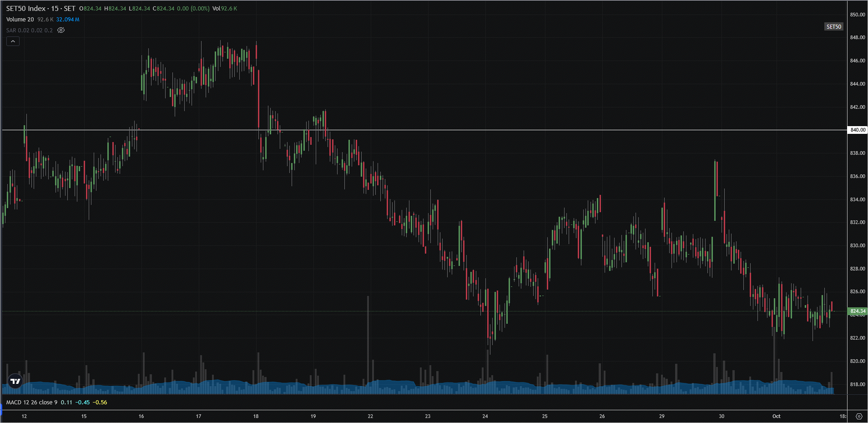Viewport: 868px width, 423px height.
Task: Select the Volume 20 indicator legend
Action: click(20, 20)
